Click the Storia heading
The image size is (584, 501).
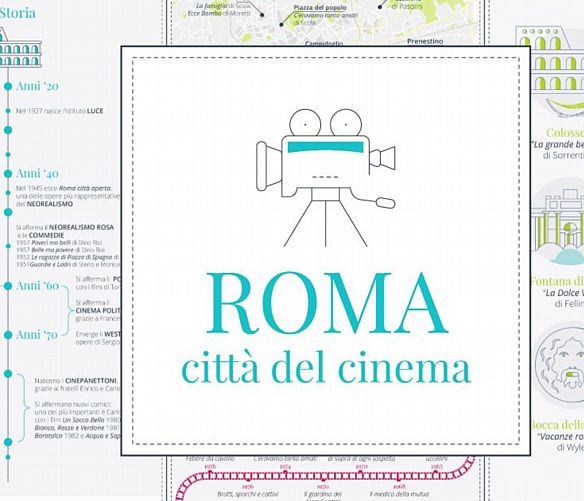coord(18,13)
